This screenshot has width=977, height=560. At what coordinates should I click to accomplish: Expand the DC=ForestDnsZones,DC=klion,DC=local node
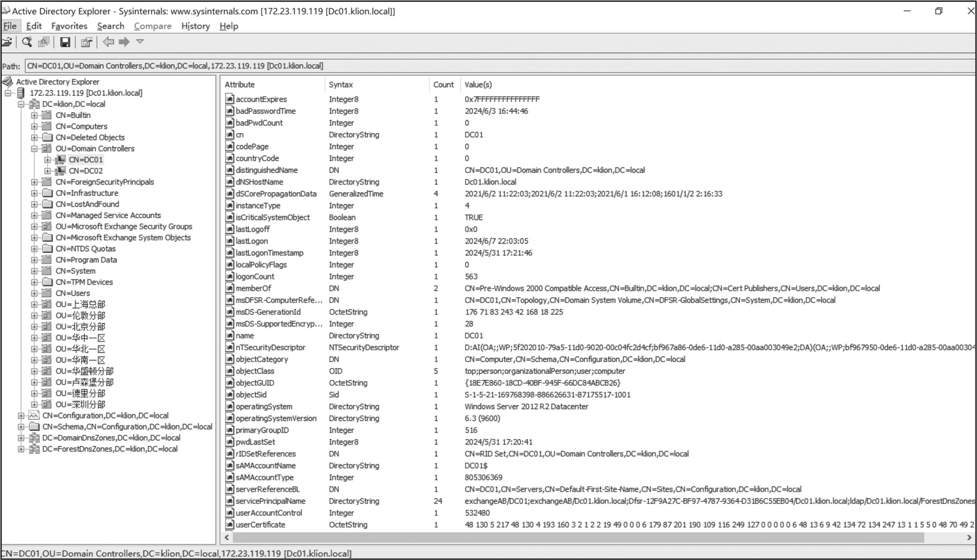point(21,449)
